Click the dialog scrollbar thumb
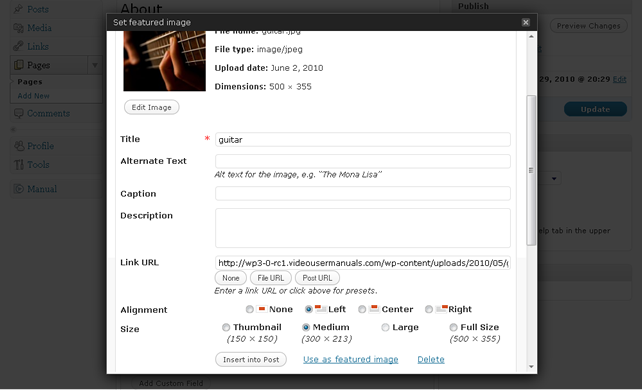This screenshot has height=390, width=642. click(531, 170)
